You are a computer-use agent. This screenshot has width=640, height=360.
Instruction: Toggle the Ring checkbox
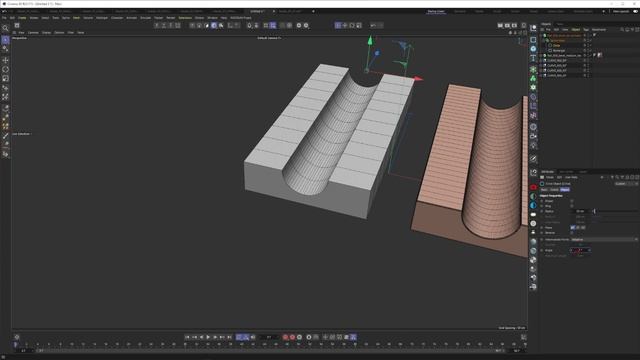571,206
